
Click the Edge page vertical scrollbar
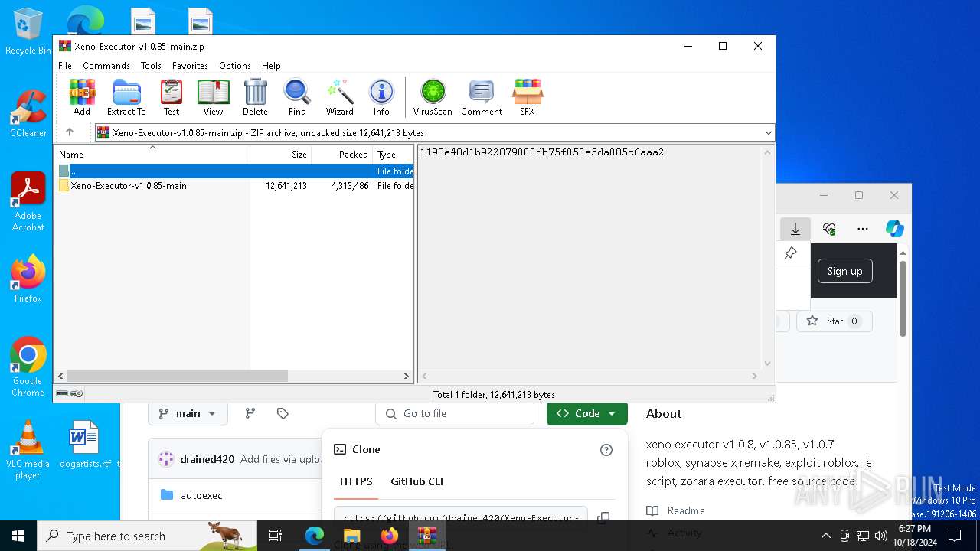(x=903, y=298)
